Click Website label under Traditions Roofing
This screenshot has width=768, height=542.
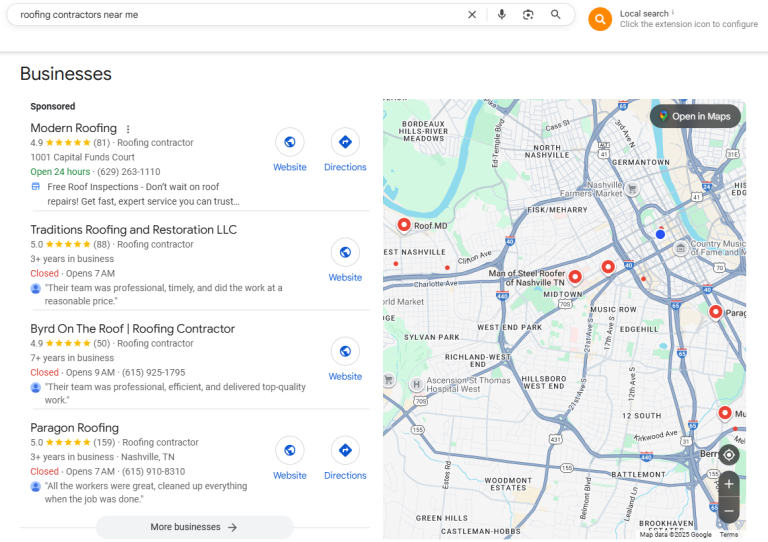[x=345, y=277]
